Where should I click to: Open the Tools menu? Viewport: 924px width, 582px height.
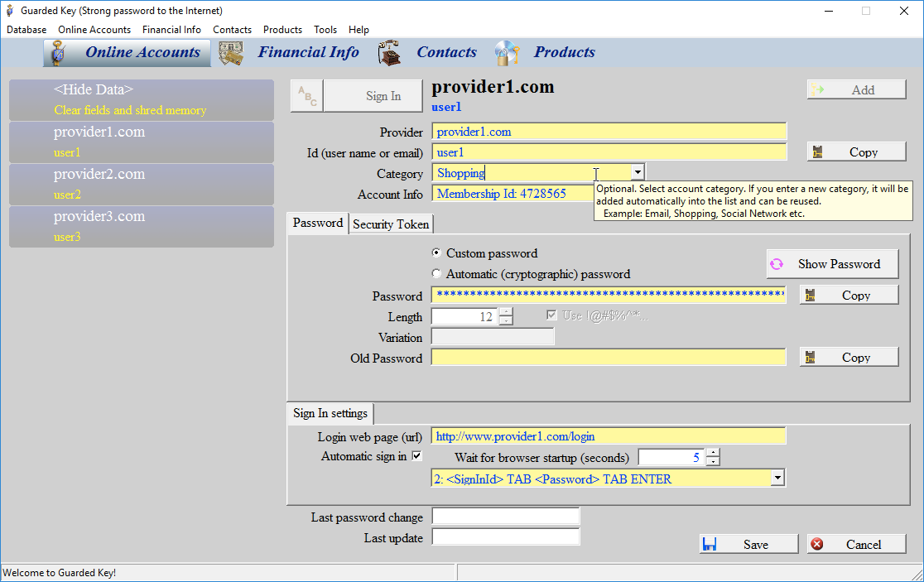[x=325, y=30]
